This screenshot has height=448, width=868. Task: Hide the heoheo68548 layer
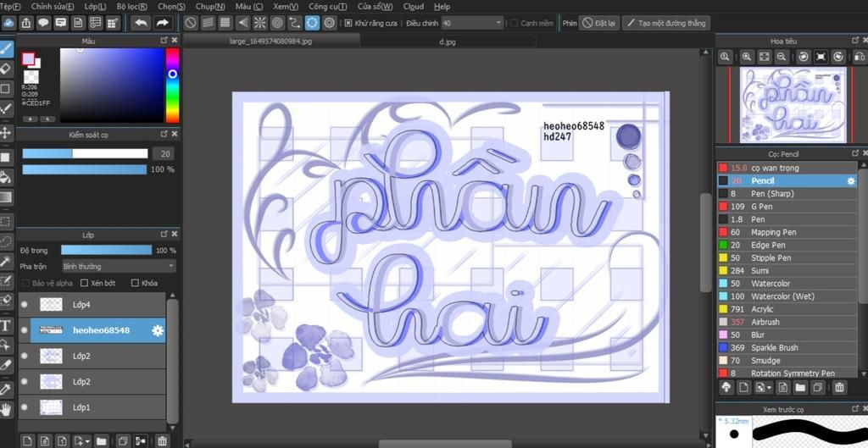point(24,330)
